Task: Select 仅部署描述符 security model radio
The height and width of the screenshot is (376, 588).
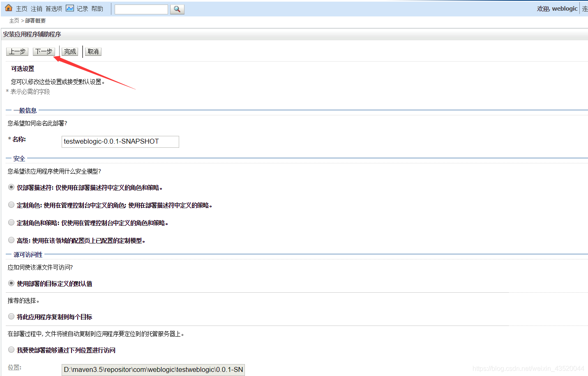Action: click(12, 187)
